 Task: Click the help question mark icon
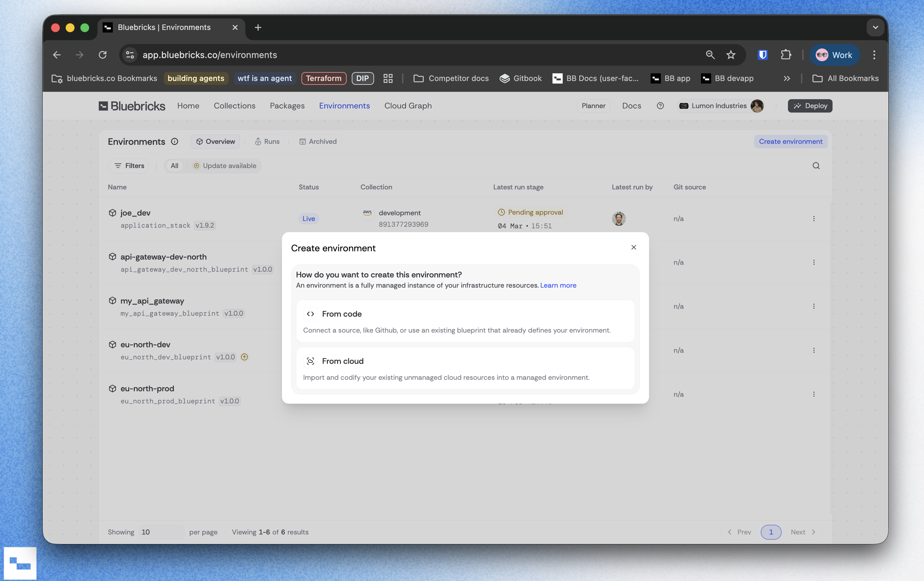coord(660,106)
